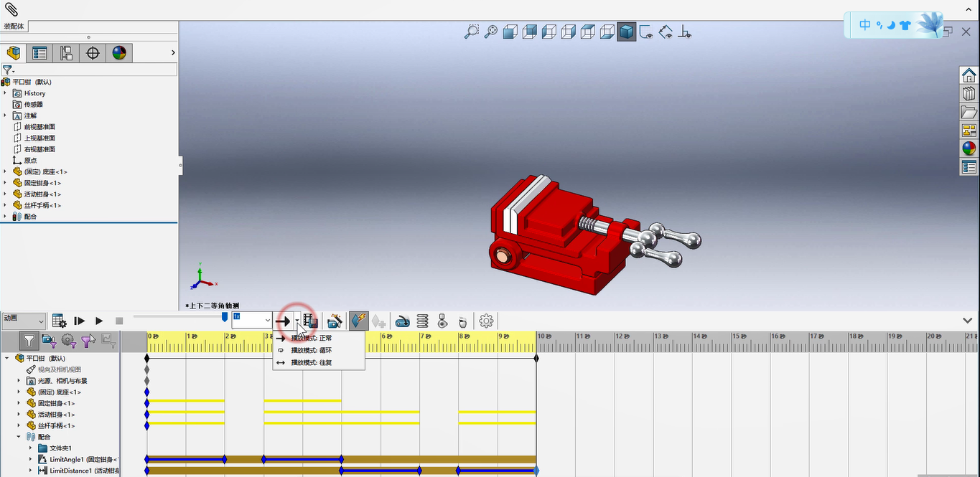Screen dimensions: 980x477
Task: Open the 动画 study type dropdown
Action: (24, 321)
